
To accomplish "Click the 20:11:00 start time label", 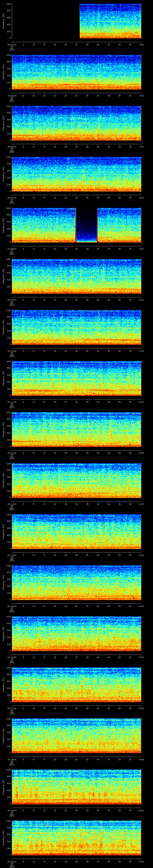I will 12,402.
